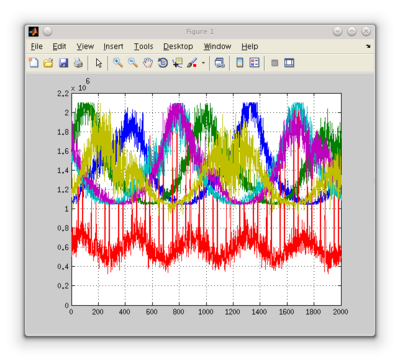Open a file with the folder icon

pos(48,63)
